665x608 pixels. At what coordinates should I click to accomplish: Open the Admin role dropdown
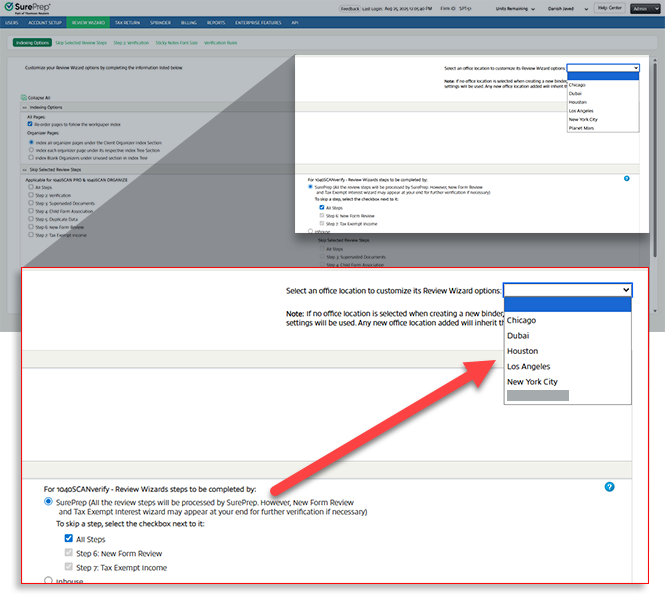(645, 8)
